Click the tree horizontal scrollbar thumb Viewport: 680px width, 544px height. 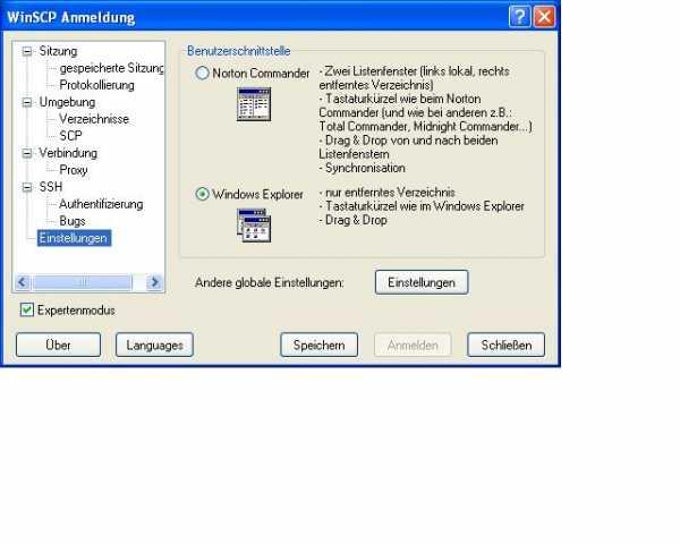point(82,282)
